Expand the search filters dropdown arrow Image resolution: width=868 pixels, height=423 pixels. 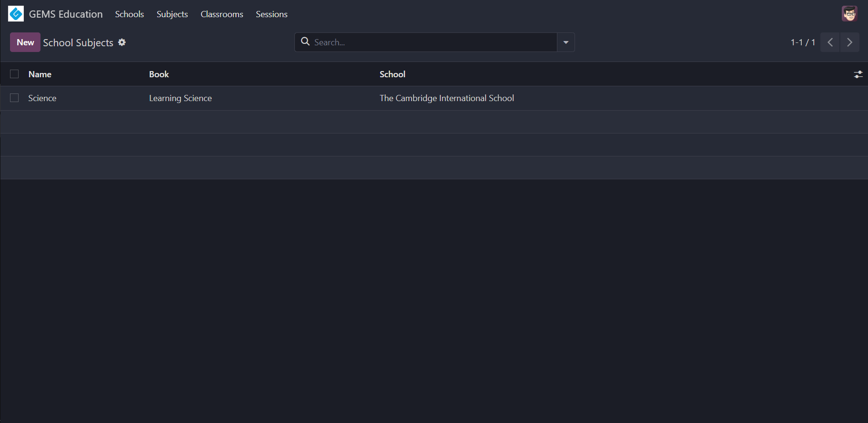565,42
